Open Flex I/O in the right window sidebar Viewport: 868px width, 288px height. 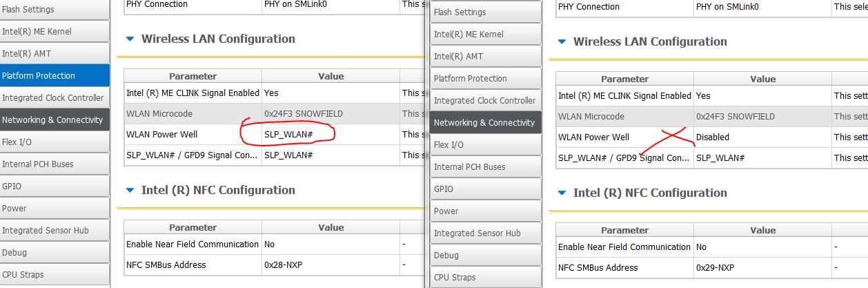pyautogui.click(x=486, y=145)
